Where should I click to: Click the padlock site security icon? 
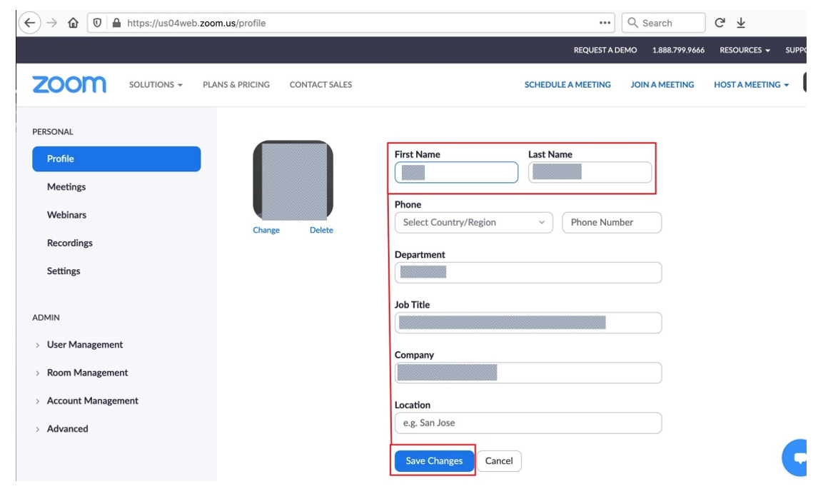click(x=116, y=23)
